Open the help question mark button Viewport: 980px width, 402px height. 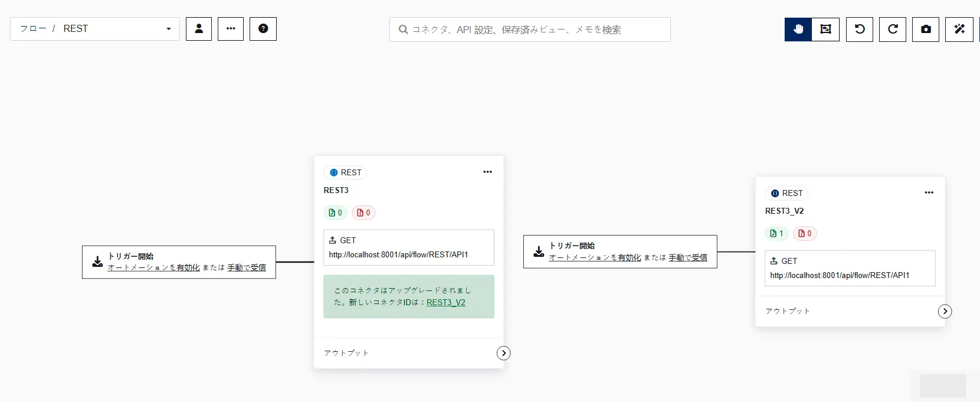tap(263, 29)
